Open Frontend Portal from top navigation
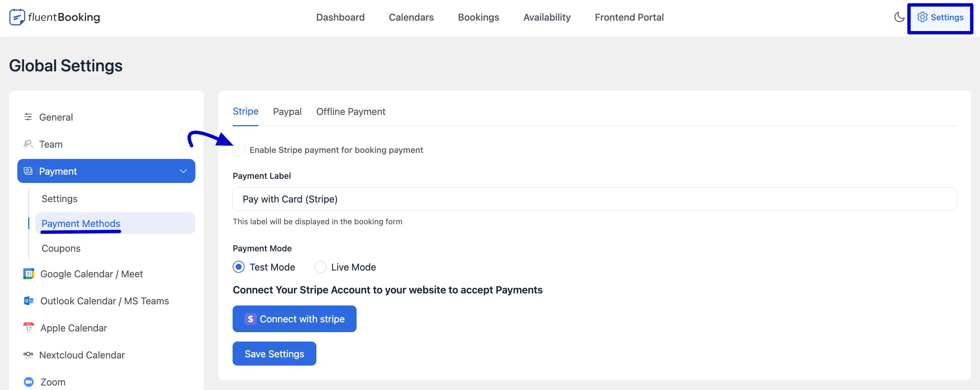Viewport: 980px width, 390px height. click(629, 17)
